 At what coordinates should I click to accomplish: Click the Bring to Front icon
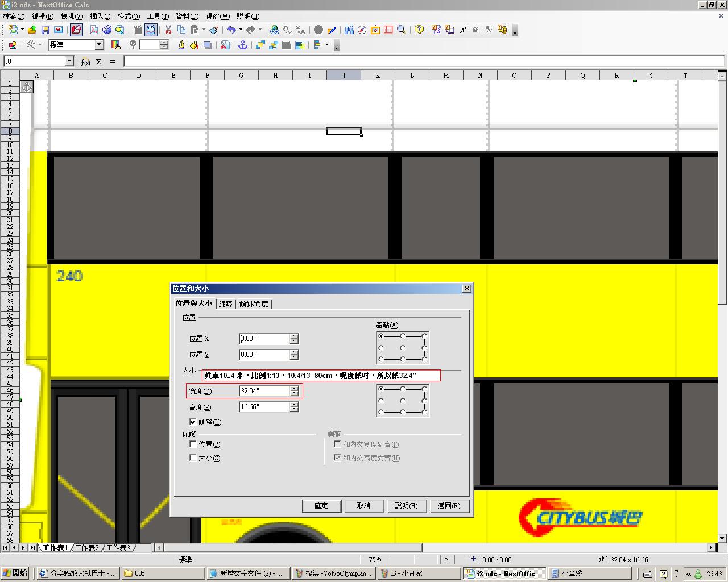point(260,45)
